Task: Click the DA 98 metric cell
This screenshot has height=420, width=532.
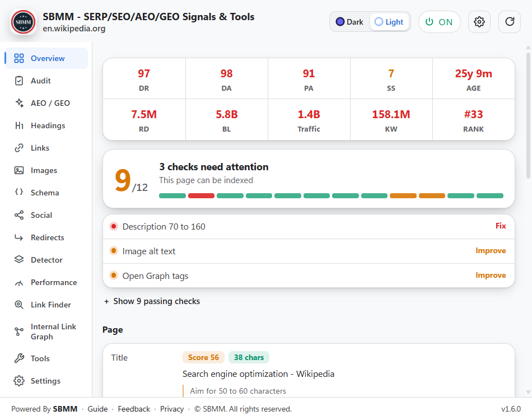Action: point(227,79)
